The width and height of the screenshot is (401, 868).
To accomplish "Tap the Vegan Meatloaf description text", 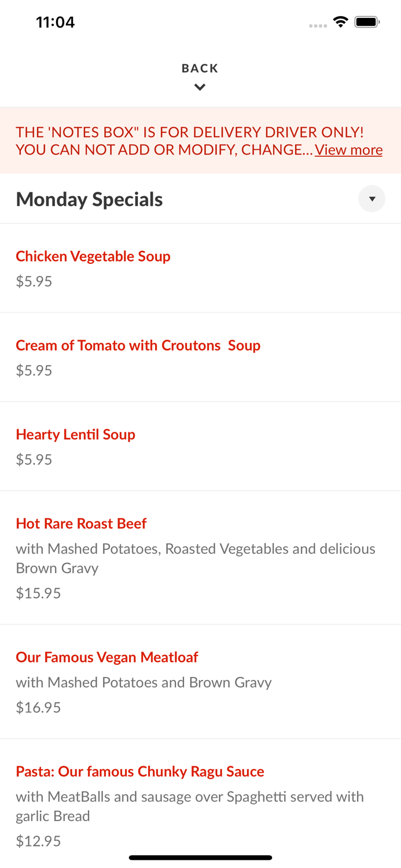I will click(x=144, y=682).
